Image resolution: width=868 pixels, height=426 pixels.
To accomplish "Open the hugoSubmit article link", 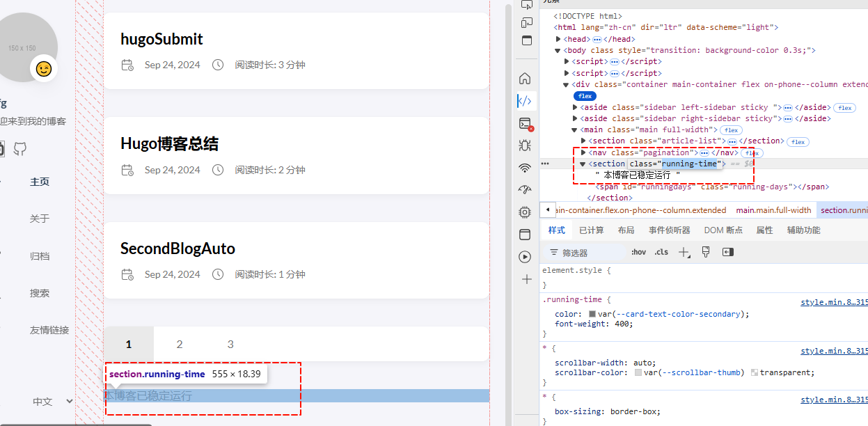I will pos(161,39).
